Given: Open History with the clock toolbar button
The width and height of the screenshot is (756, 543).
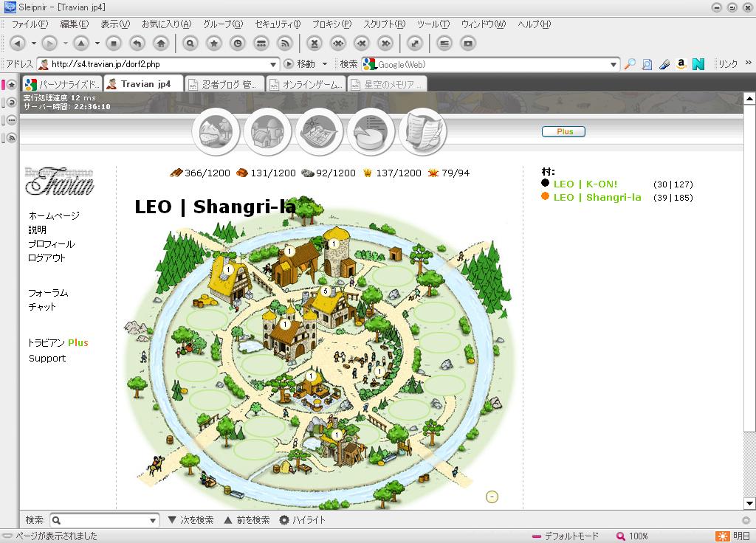Looking at the screenshot, I should point(237,44).
